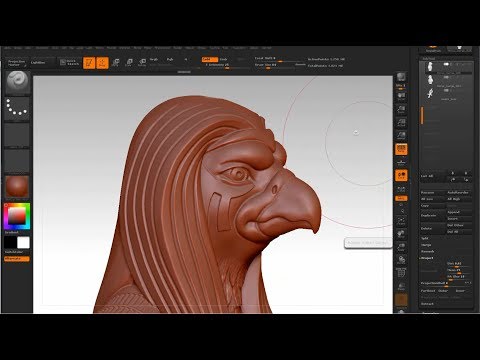
Task: Click the AAHalf icon
Action: (401, 136)
